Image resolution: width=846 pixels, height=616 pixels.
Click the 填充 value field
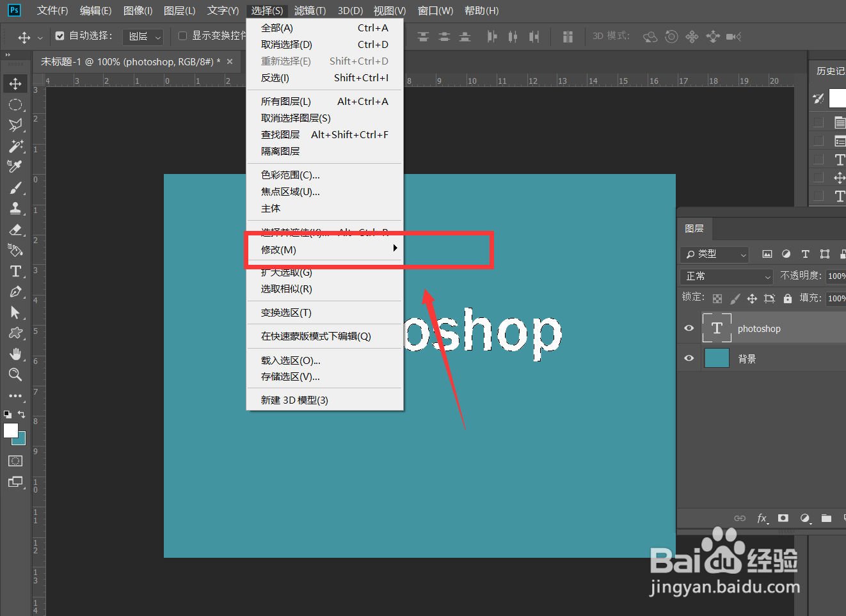836,298
